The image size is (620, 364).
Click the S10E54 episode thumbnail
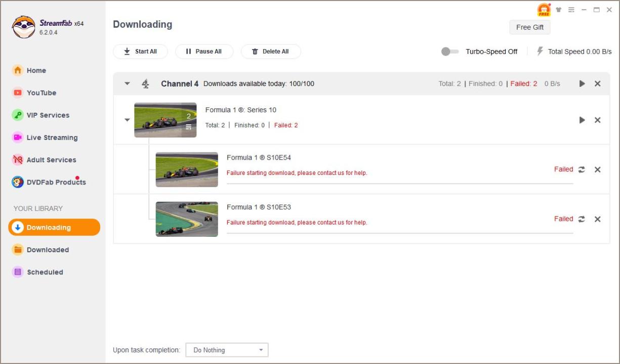(187, 169)
